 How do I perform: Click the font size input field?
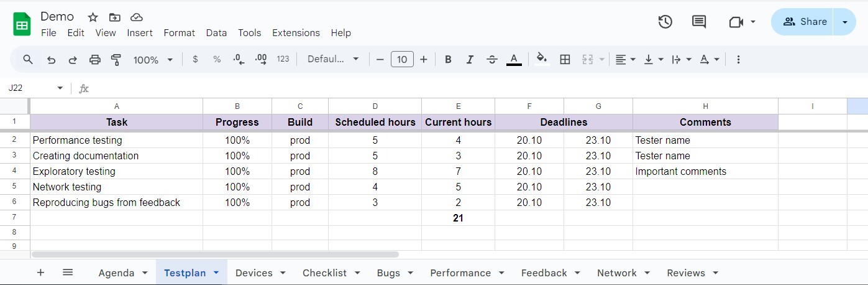(402, 60)
